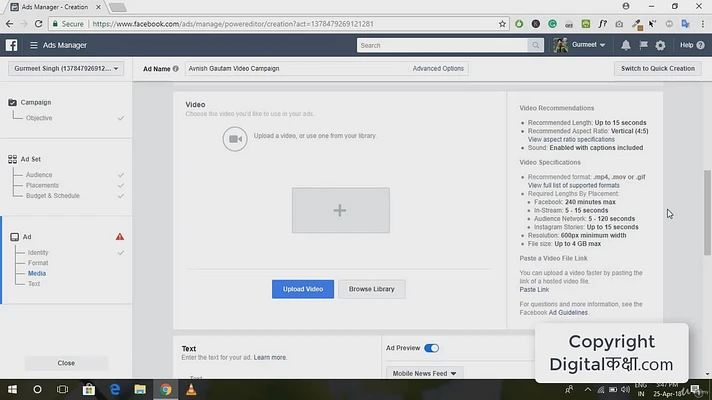Open the notifications bell
The height and width of the screenshot is (400, 712).
(x=626, y=45)
